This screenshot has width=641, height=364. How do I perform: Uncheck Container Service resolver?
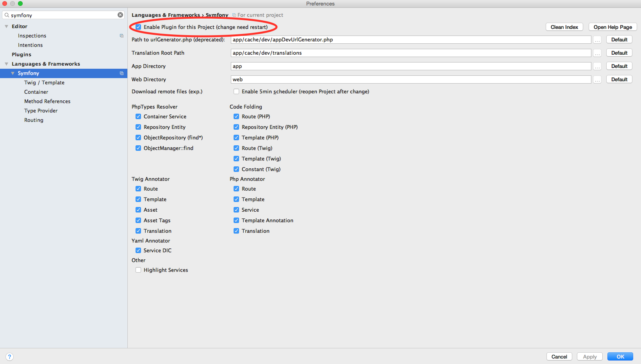[x=138, y=116]
